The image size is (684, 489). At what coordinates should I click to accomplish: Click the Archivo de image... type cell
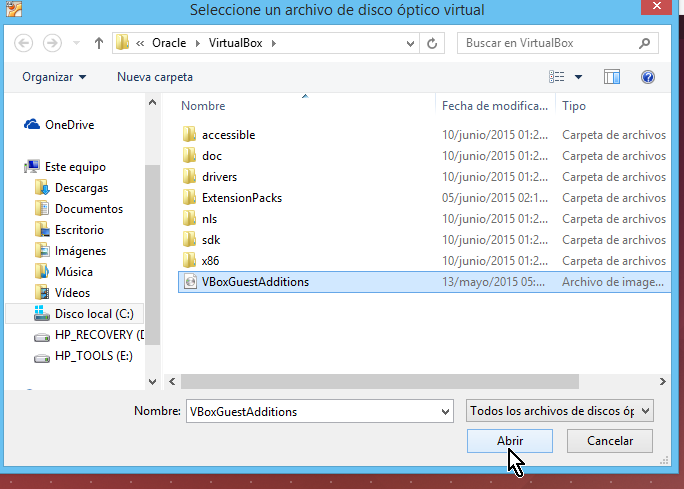point(613,282)
